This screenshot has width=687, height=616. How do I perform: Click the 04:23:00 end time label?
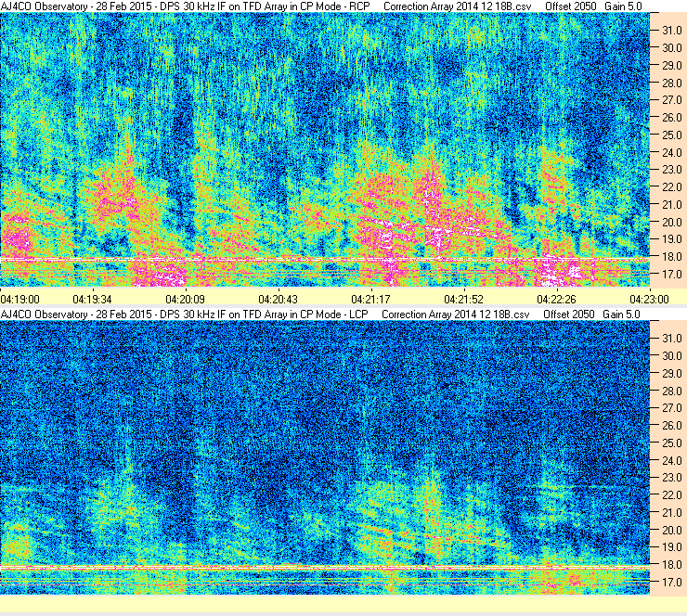649,300
